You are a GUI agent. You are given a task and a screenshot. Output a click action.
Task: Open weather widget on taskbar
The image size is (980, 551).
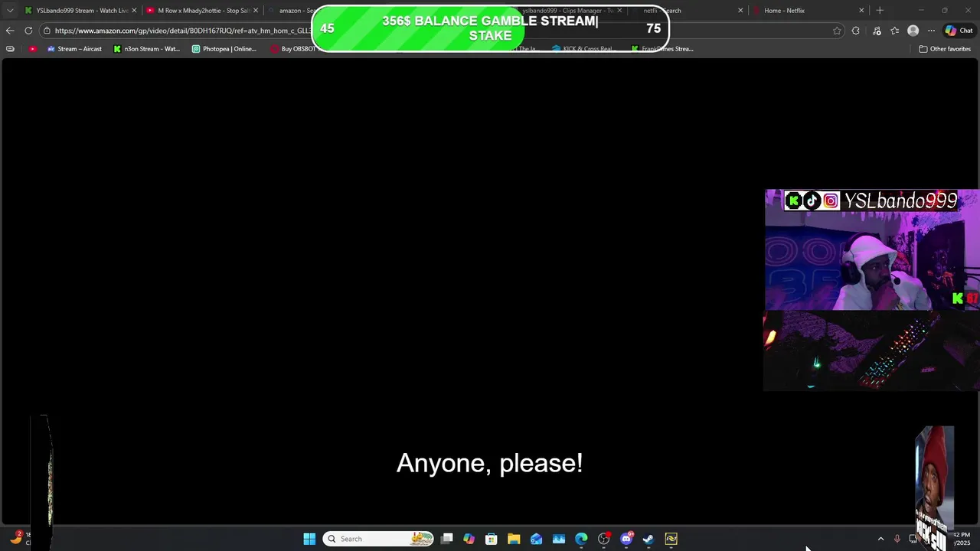tap(20, 539)
